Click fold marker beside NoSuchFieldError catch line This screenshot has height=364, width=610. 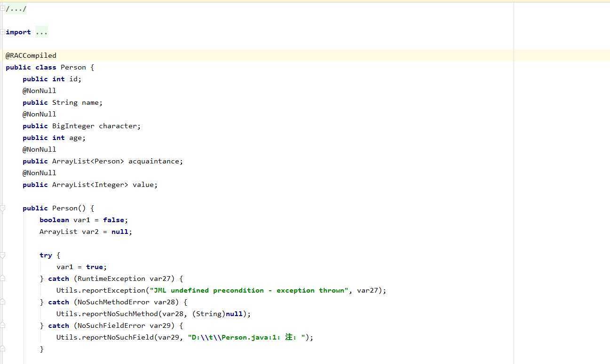click(x=2, y=325)
